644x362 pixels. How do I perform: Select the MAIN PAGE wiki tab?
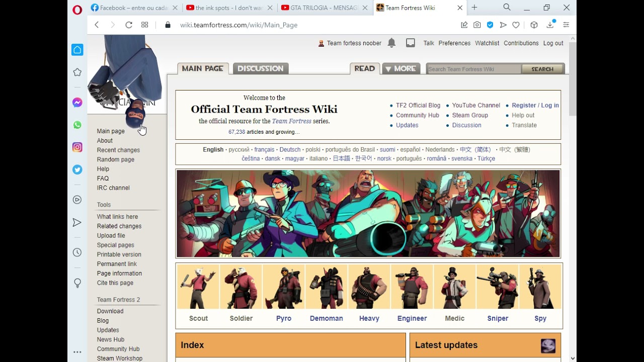point(203,68)
